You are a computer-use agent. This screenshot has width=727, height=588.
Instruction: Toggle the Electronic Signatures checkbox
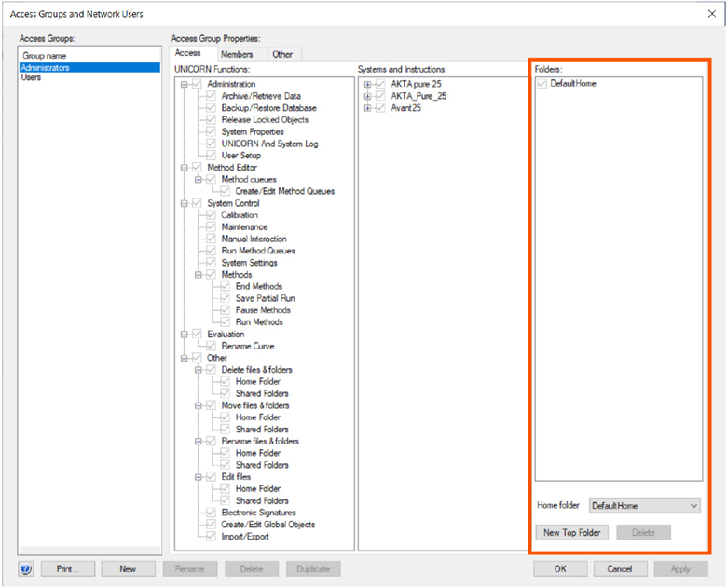(212, 513)
